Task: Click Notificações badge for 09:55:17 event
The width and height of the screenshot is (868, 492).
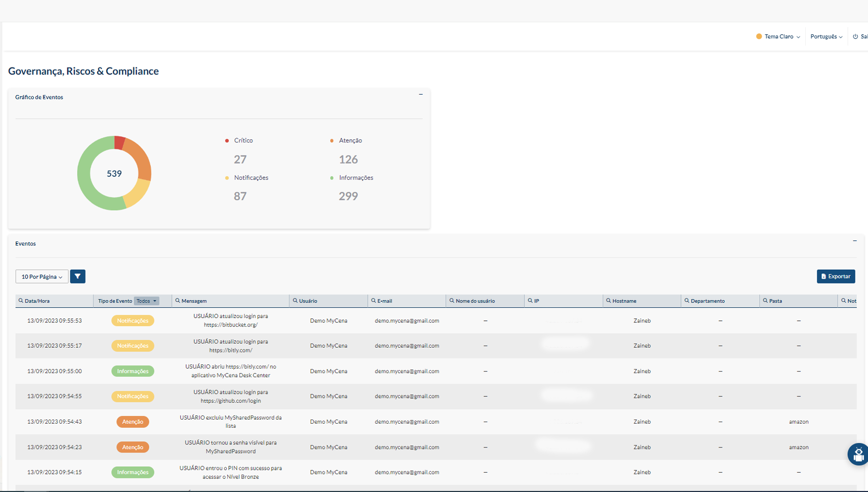Action: tap(133, 346)
